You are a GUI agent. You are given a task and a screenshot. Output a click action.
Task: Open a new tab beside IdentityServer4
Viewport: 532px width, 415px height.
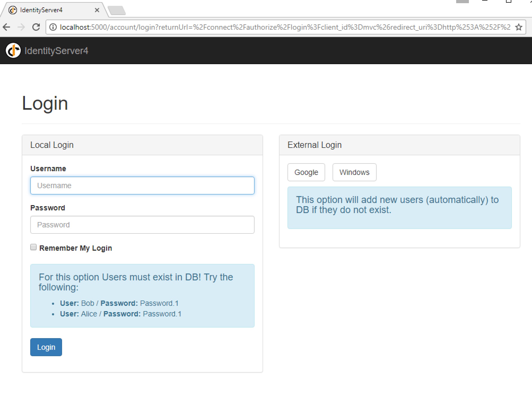pos(117,11)
